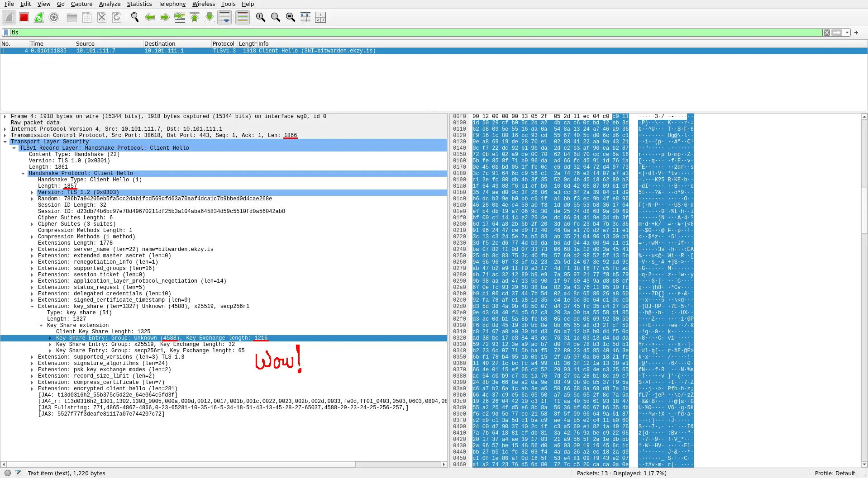Image resolution: width=868 pixels, height=478 pixels.
Task: Click the tls display filter input field
Action: (x=407, y=33)
